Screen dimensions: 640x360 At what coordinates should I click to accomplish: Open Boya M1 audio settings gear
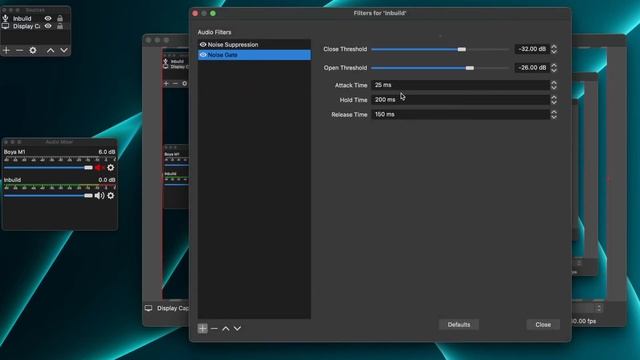(111, 167)
